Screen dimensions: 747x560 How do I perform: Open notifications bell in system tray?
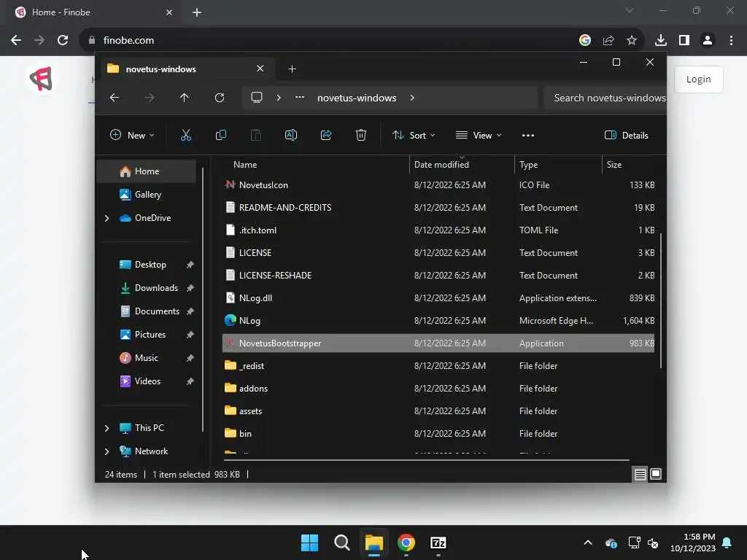[x=727, y=542]
